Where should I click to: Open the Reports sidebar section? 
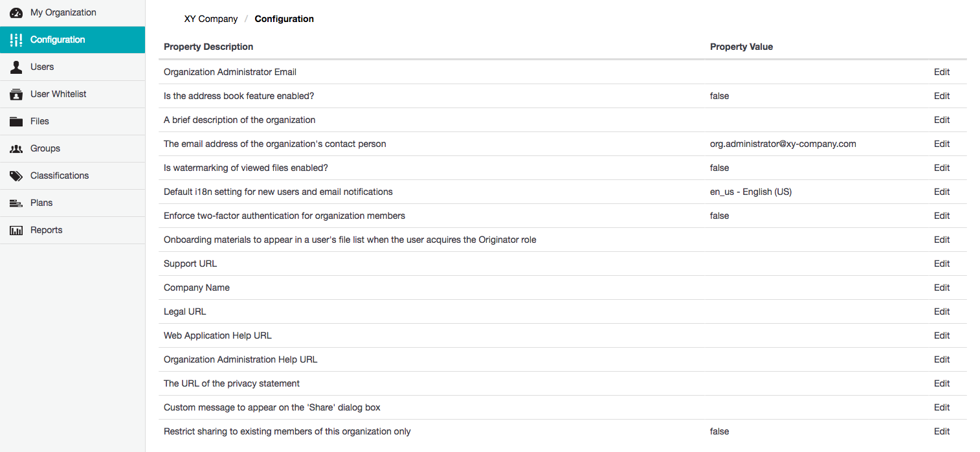[47, 231]
